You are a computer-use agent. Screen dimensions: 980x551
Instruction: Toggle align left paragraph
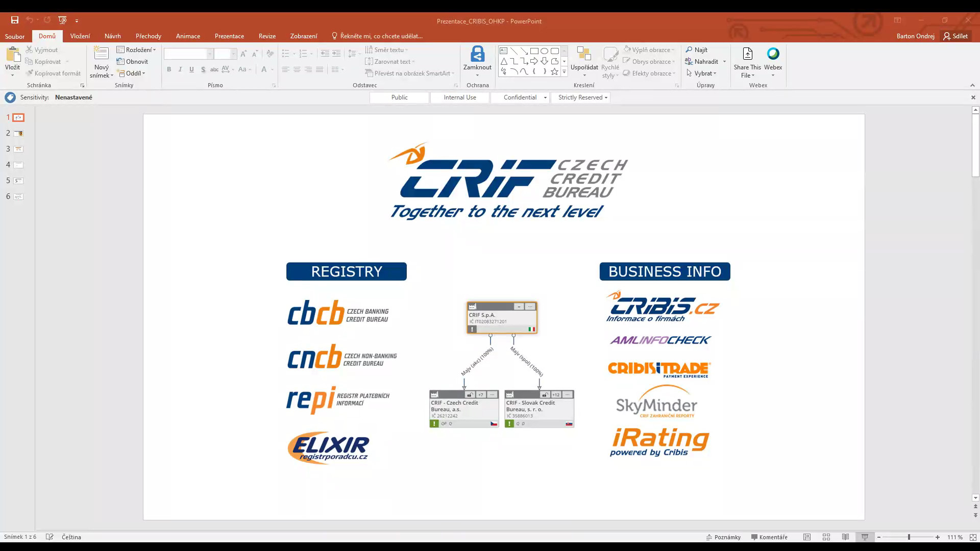(x=285, y=69)
